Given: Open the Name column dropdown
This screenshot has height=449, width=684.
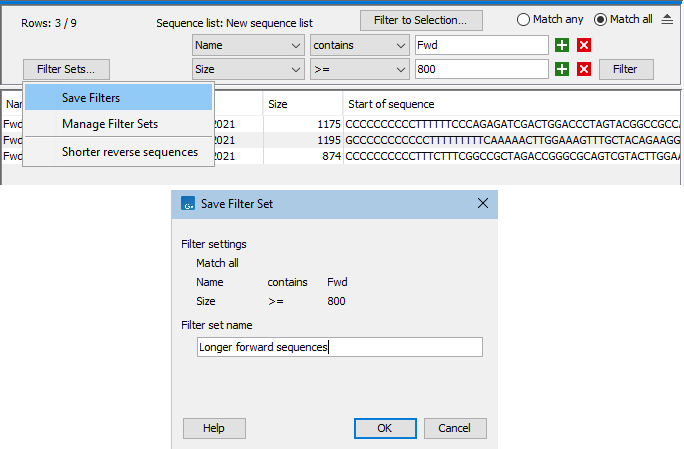Looking at the screenshot, I should [248, 45].
